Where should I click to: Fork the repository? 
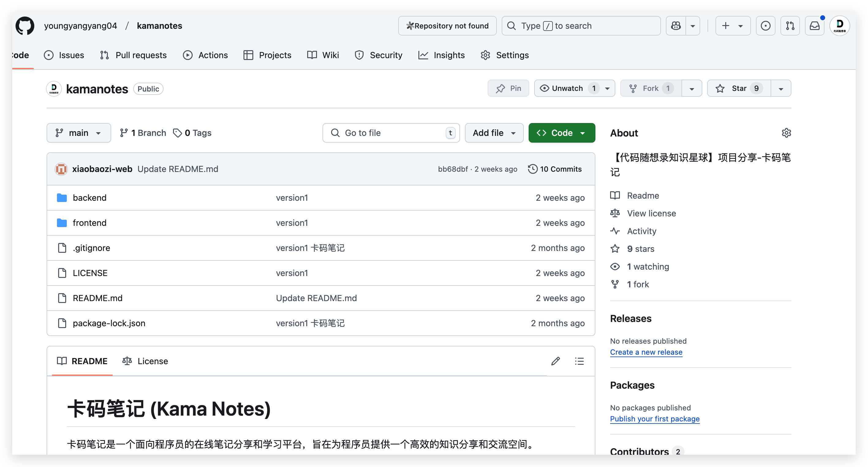651,88
